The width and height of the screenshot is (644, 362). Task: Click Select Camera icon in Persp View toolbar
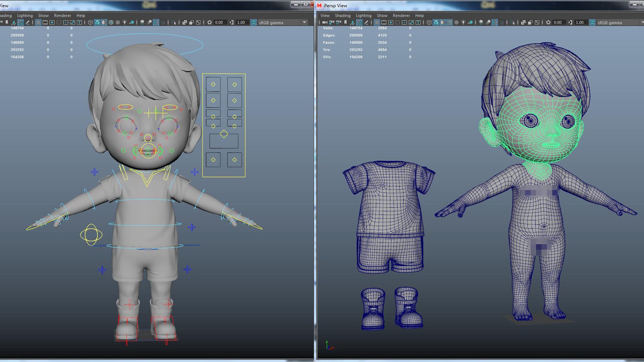325,22
